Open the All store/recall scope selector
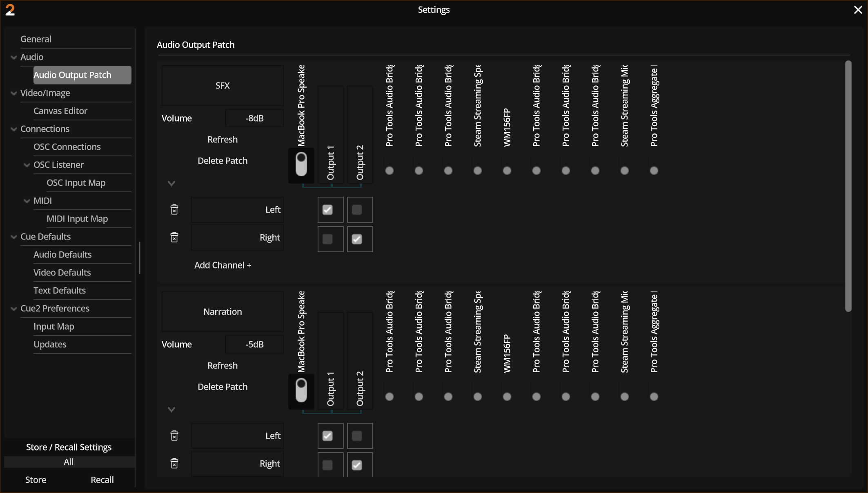Image resolution: width=868 pixels, height=493 pixels. click(x=69, y=462)
